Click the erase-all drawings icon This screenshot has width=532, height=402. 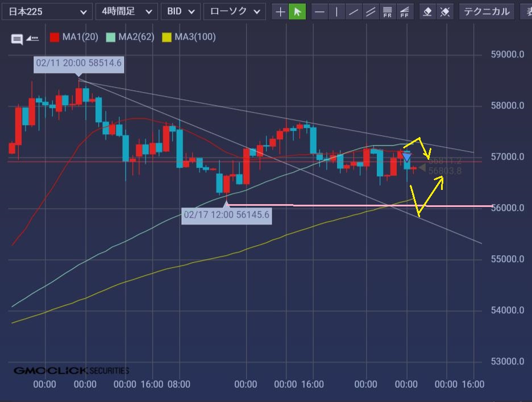(446, 11)
